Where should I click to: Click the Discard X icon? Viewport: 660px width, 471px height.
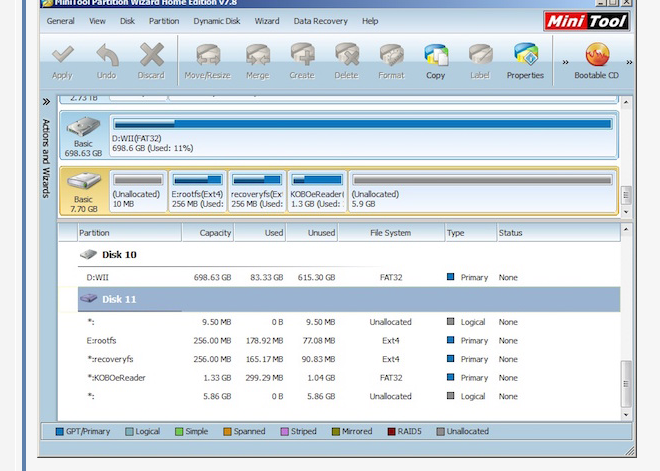coord(151,55)
